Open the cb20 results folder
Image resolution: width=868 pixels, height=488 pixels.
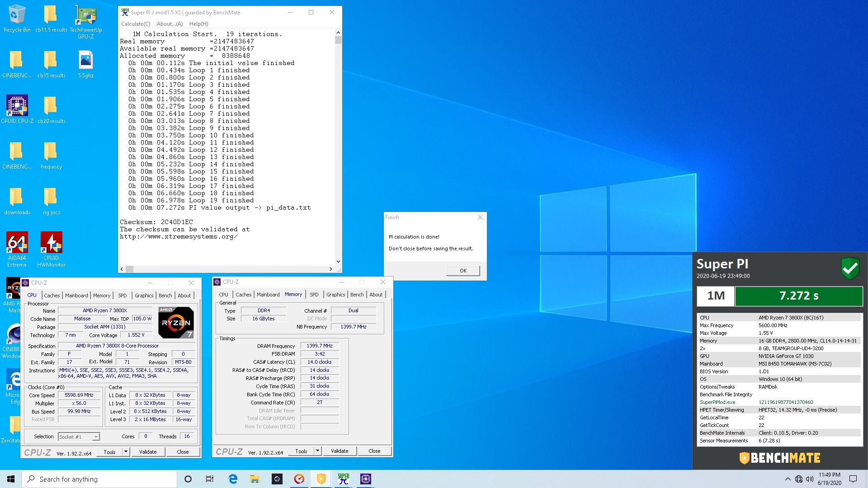point(51,110)
